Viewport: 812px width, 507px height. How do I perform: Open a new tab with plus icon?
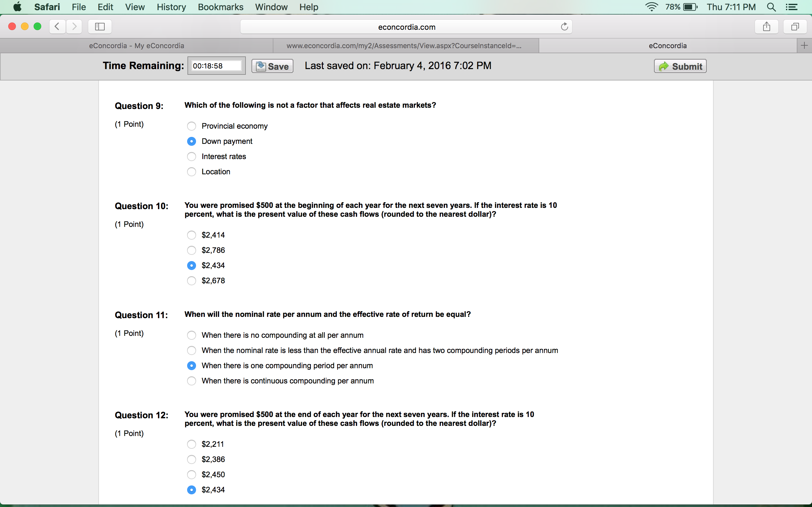coord(804,46)
